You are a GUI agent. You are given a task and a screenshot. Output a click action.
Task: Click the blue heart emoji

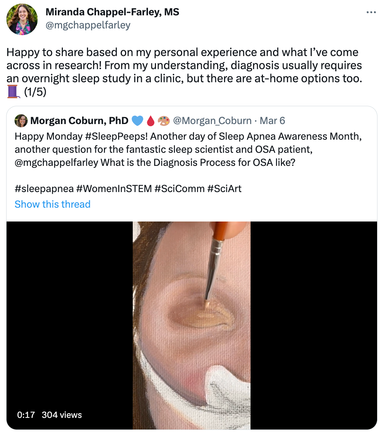click(137, 121)
